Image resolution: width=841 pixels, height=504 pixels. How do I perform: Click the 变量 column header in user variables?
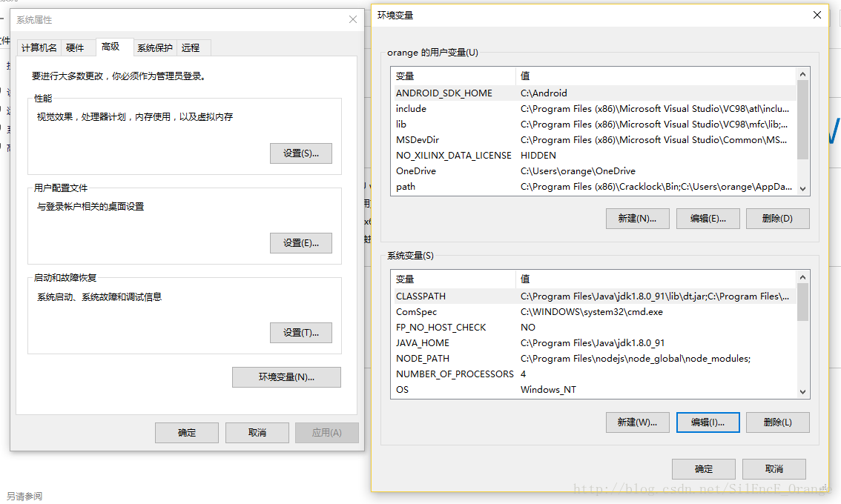452,76
